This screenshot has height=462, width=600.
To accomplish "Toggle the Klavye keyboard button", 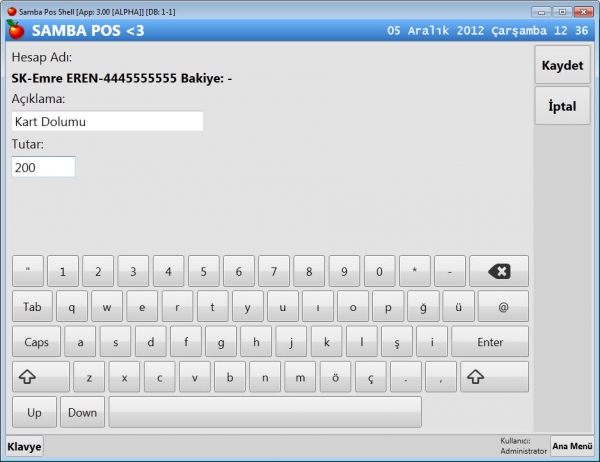I will pyautogui.click(x=24, y=446).
